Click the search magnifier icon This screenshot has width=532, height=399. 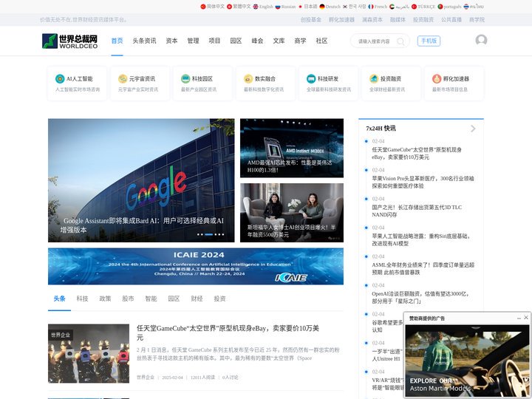click(400, 41)
